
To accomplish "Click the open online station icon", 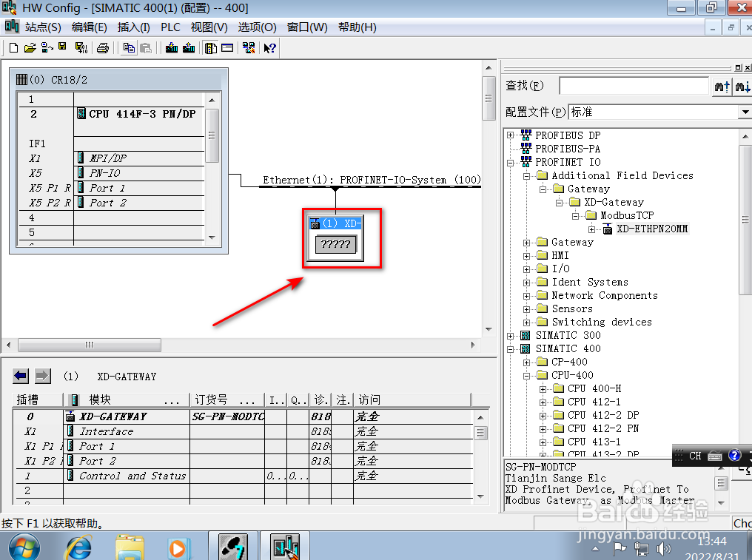I will tap(47, 48).
